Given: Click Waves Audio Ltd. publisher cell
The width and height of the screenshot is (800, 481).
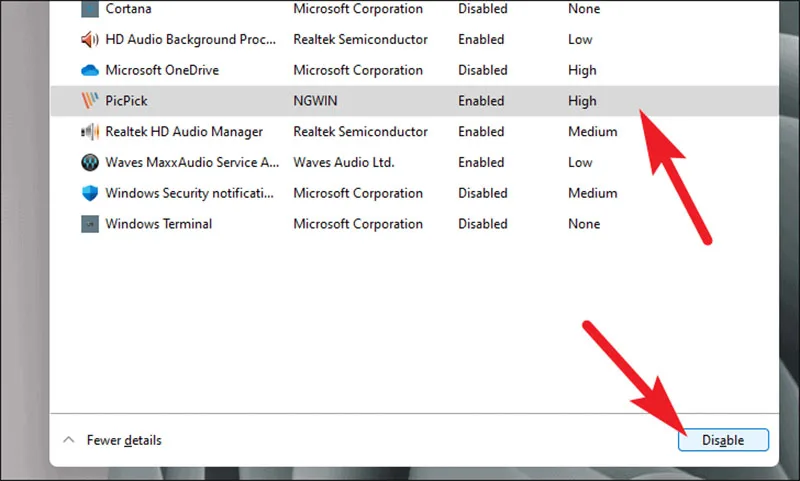Looking at the screenshot, I should [x=344, y=162].
